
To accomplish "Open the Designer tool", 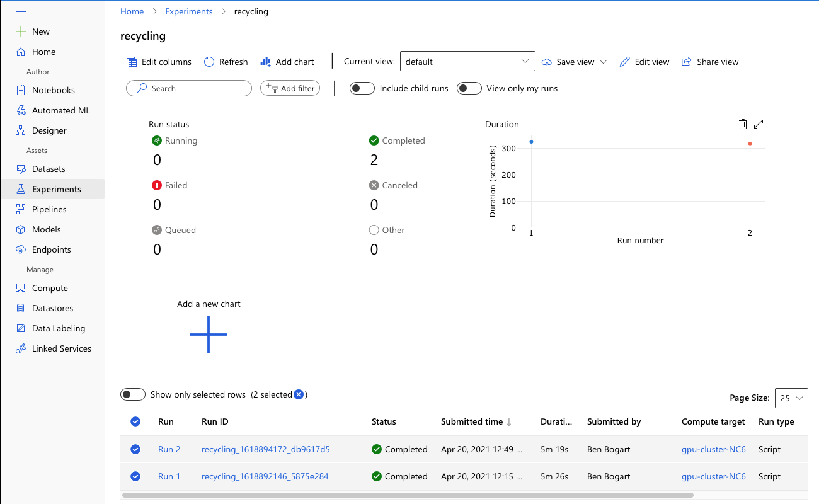I will pos(49,130).
